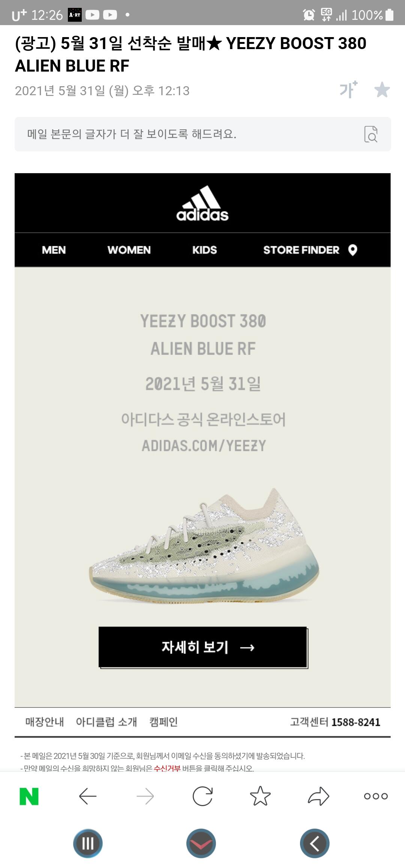The width and height of the screenshot is (405, 868).
Task: Open the 매장안내 link
Action: tap(45, 722)
